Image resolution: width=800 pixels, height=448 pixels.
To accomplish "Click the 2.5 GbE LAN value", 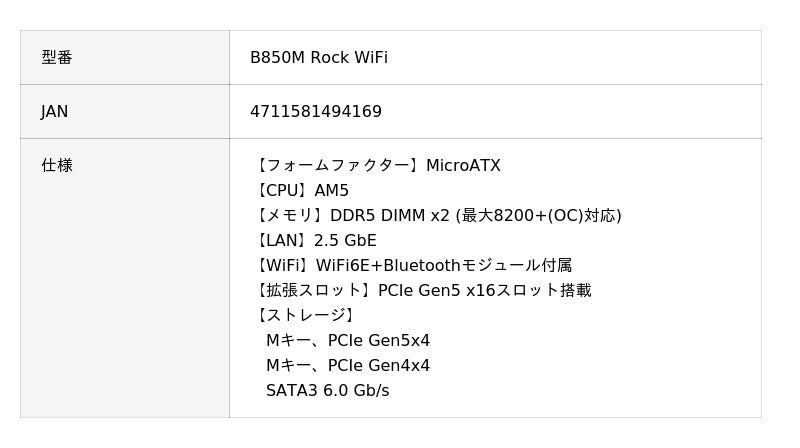I will coord(345,241).
